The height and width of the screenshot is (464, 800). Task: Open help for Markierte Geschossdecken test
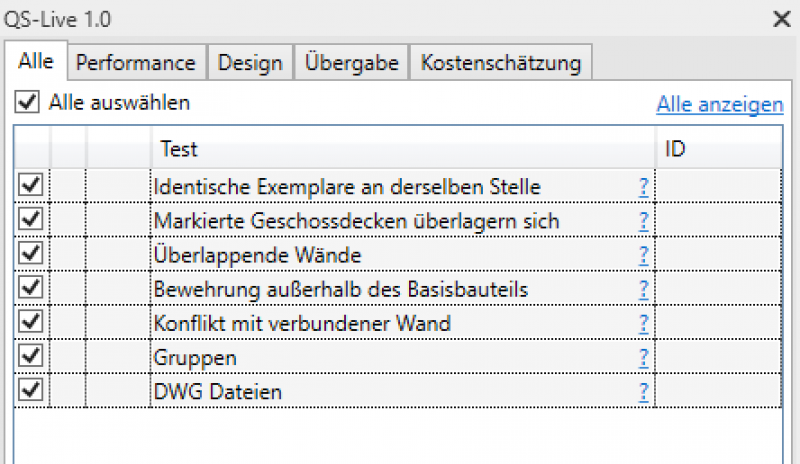click(645, 220)
